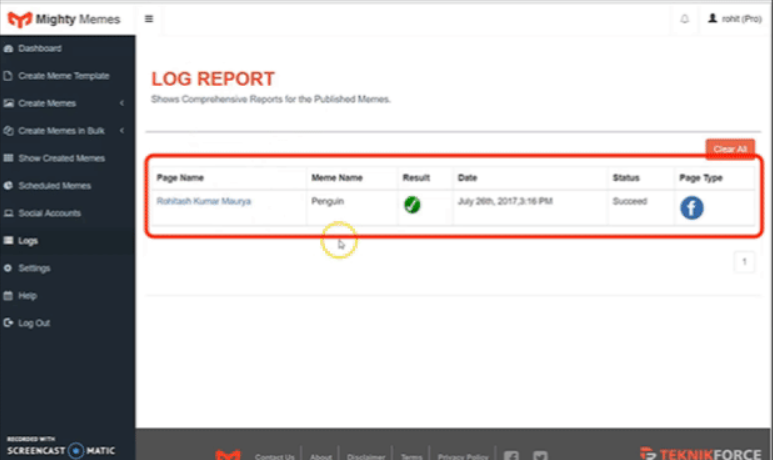Open Scheduled Memes page

[x=54, y=186]
